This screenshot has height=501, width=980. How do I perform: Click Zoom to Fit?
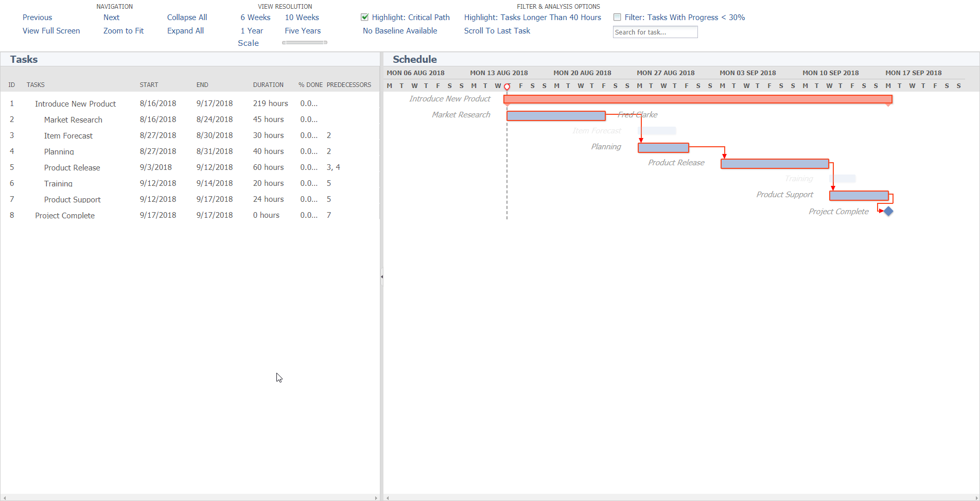(123, 30)
